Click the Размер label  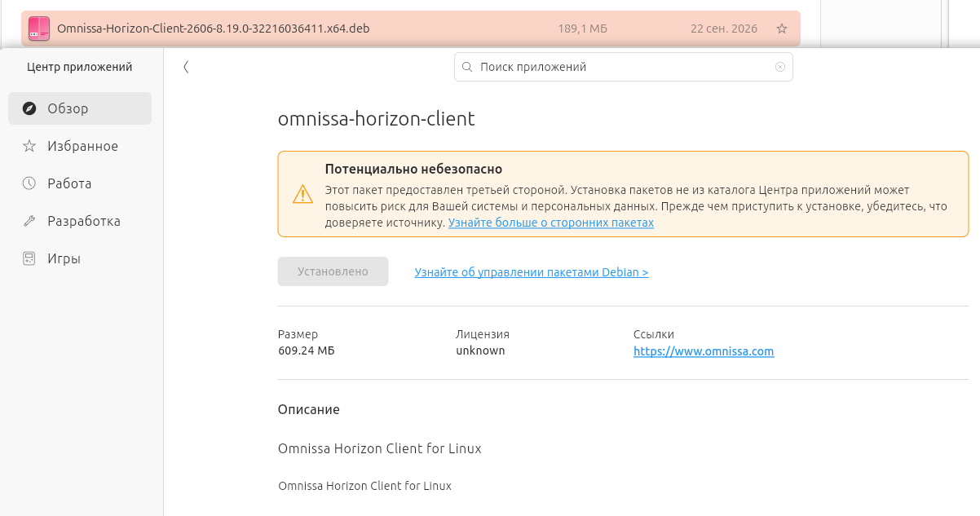298,334
